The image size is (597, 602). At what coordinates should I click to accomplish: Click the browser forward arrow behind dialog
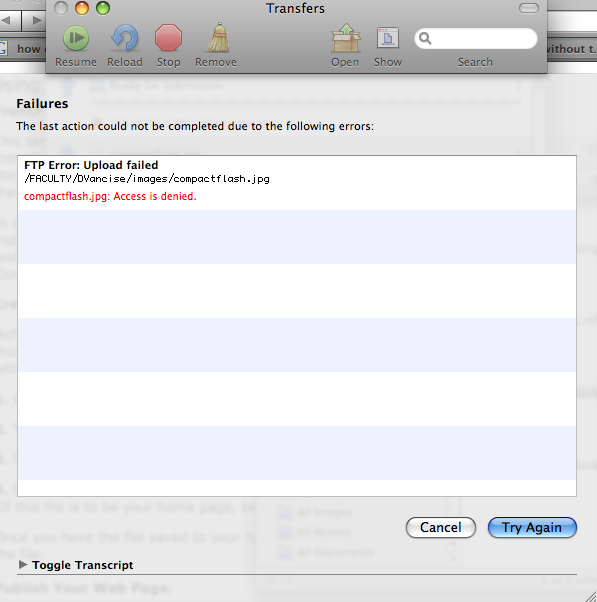click(36, 20)
